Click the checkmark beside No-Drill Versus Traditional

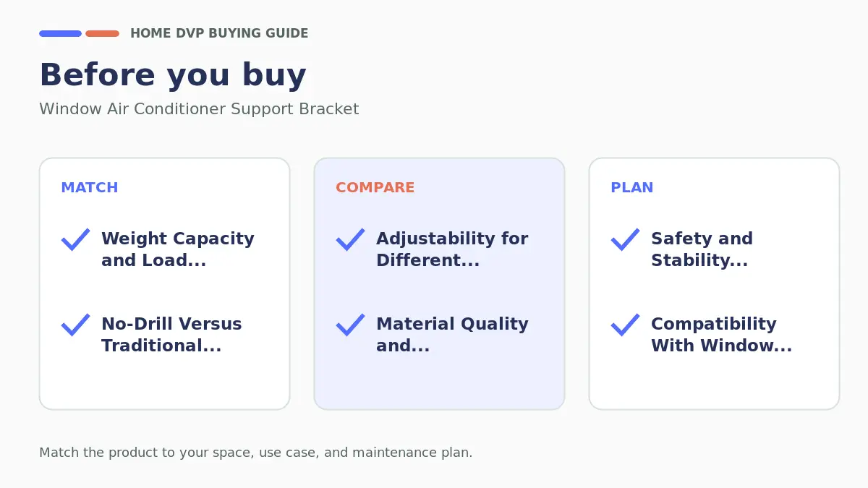tap(76, 325)
